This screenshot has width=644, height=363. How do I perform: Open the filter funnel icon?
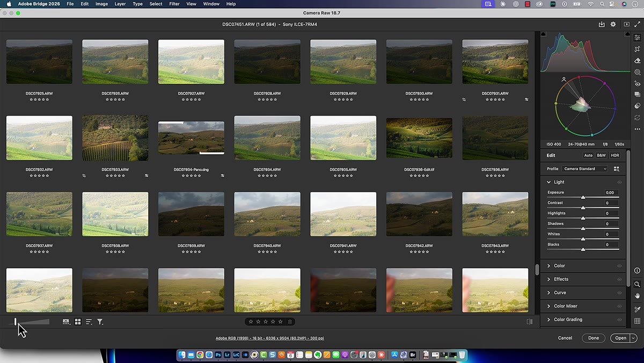click(x=100, y=322)
